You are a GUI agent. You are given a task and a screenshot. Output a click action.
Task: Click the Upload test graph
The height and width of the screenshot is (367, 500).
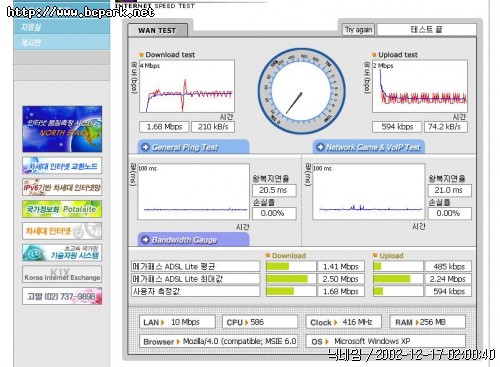point(420,86)
